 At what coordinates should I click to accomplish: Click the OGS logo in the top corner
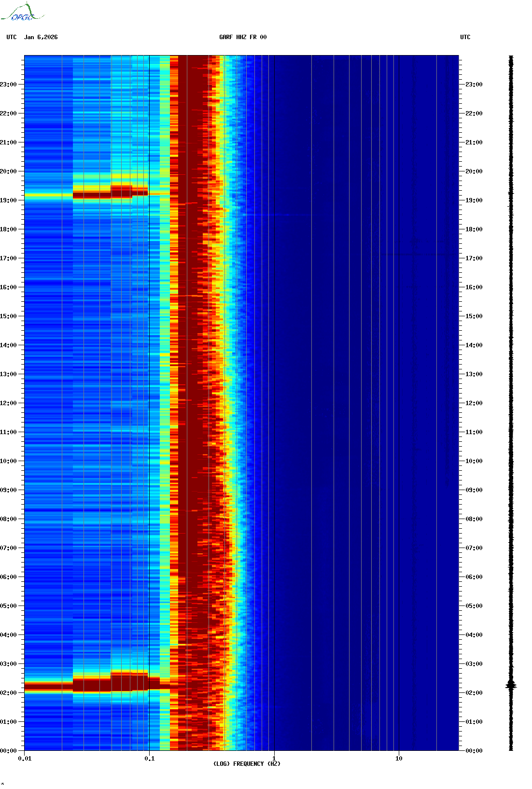coord(22,13)
